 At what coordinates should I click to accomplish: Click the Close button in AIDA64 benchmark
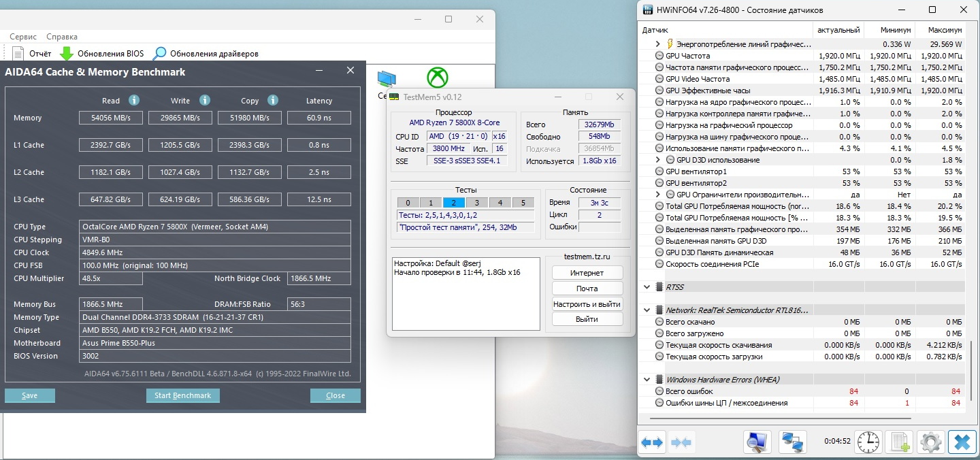click(336, 395)
